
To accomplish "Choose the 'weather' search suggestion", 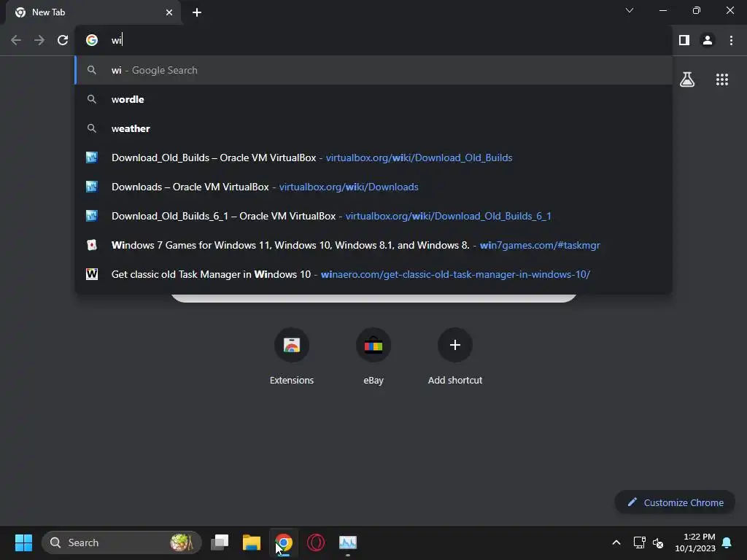I will tap(373, 128).
